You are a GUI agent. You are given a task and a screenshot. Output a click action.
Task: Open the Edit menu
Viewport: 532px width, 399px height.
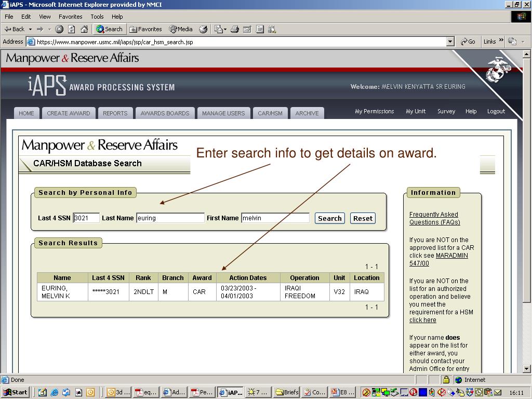pos(26,17)
